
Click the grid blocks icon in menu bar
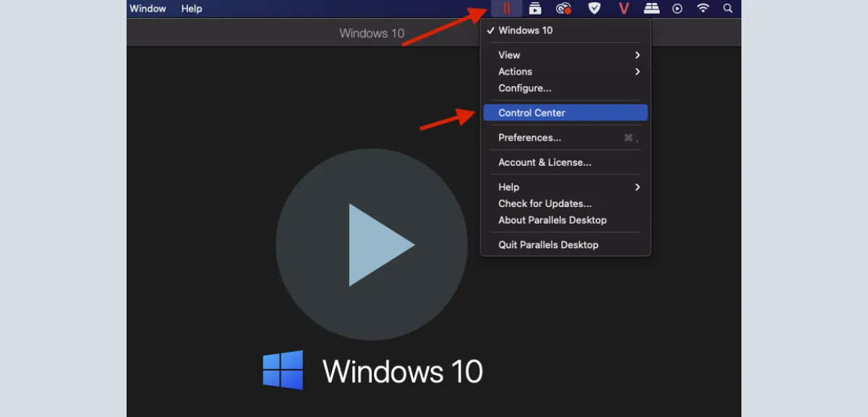[x=652, y=9]
